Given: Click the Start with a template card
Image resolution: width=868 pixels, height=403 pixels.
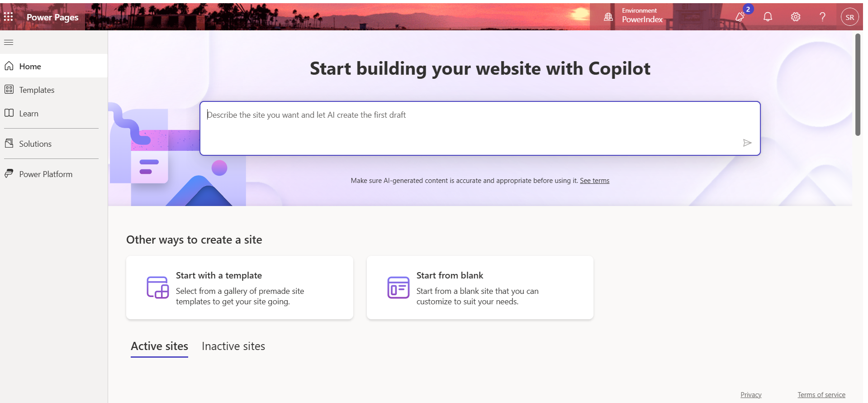Looking at the screenshot, I should click(239, 288).
